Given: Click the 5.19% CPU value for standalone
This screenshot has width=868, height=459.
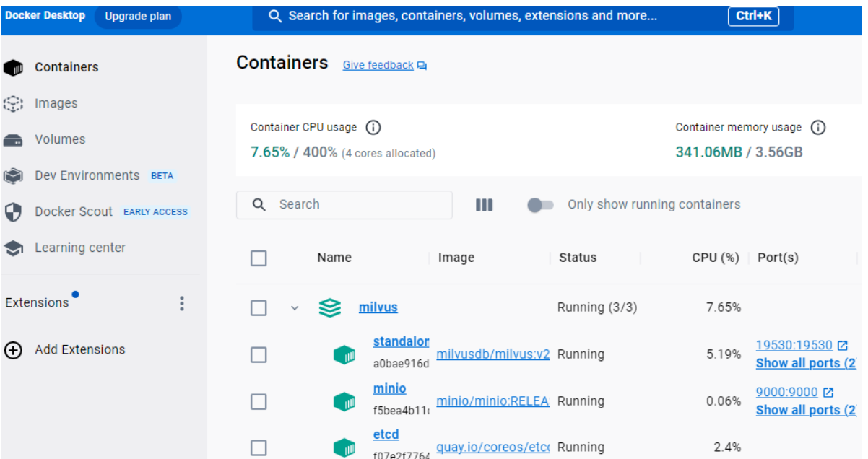Looking at the screenshot, I should tap(724, 354).
